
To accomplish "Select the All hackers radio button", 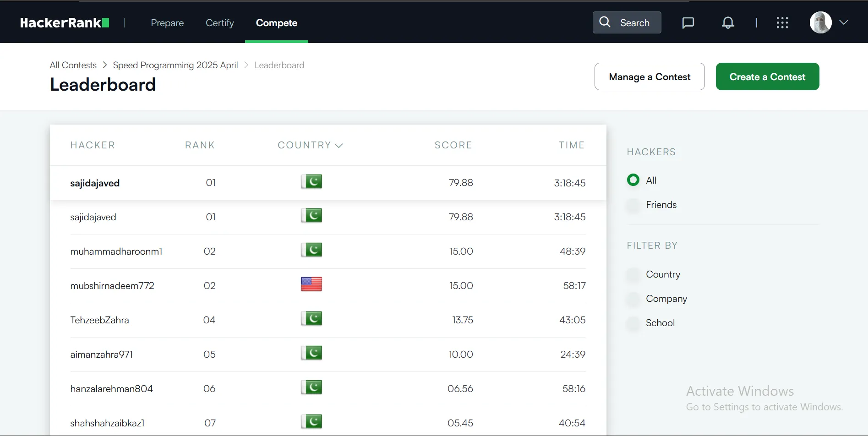I will pos(633,180).
